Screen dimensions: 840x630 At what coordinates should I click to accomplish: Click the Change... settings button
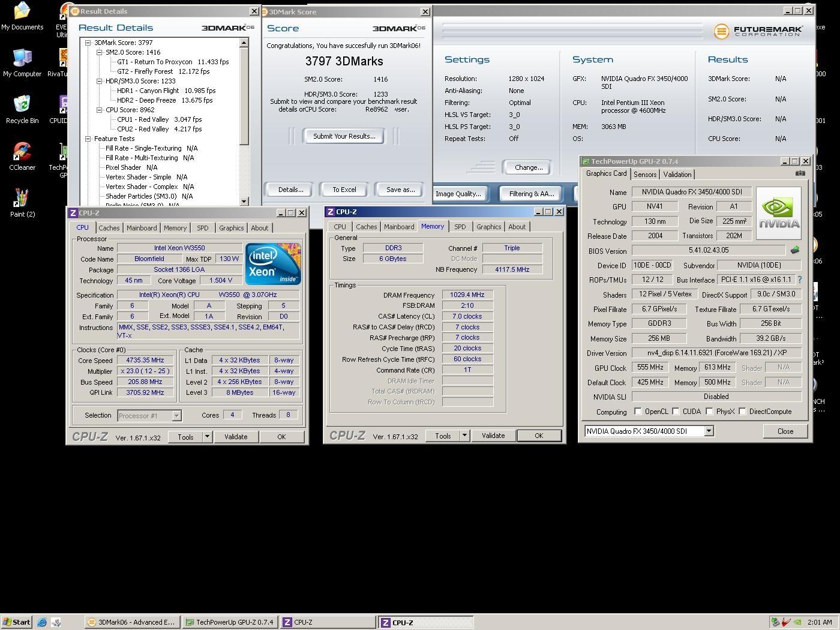pyautogui.click(x=529, y=167)
